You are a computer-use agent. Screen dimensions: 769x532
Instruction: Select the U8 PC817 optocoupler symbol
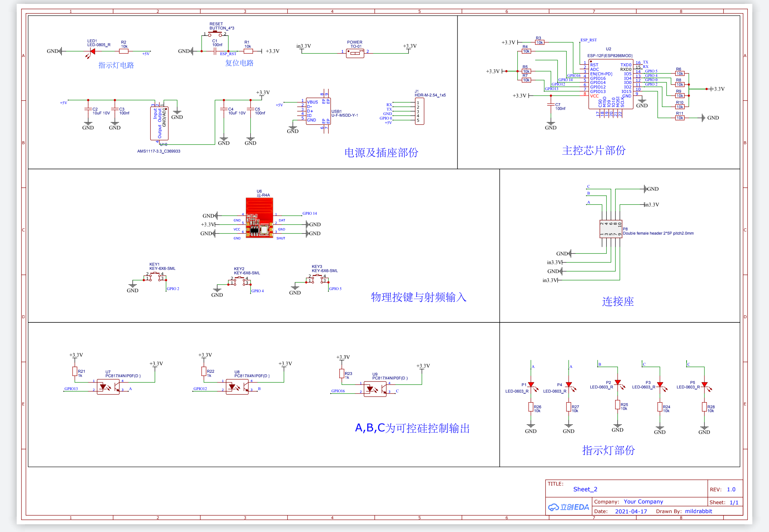[x=237, y=387]
